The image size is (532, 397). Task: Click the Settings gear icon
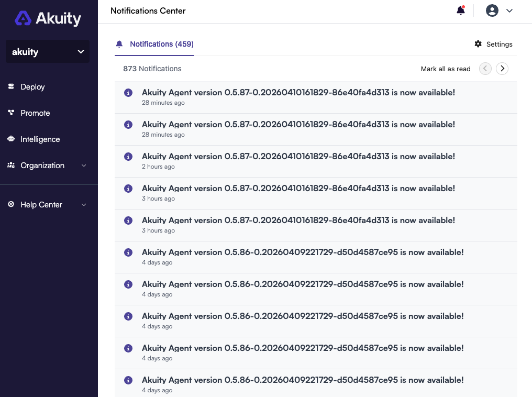pyautogui.click(x=478, y=44)
